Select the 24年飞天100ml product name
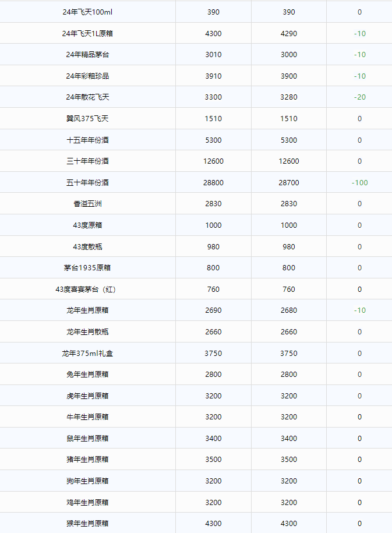This screenshot has height=533, width=392. [x=87, y=12]
